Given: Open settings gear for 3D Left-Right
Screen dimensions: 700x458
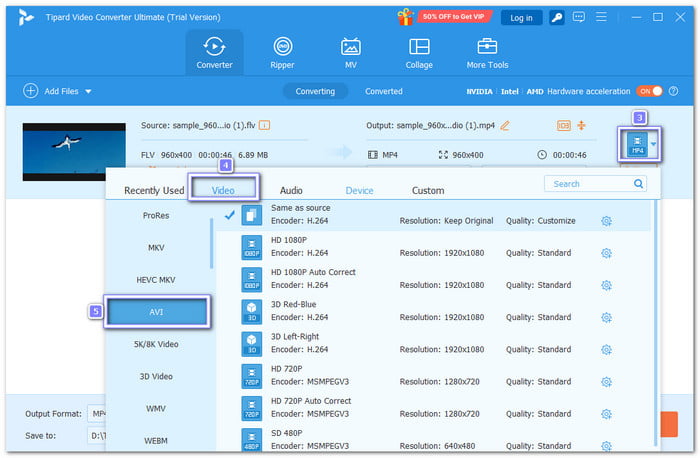Looking at the screenshot, I should [x=606, y=350].
